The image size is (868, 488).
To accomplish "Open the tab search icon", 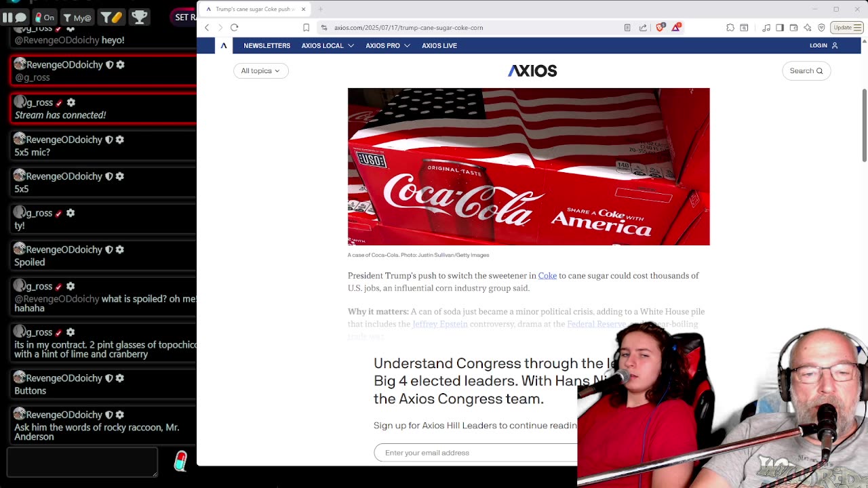I will [x=744, y=28].
